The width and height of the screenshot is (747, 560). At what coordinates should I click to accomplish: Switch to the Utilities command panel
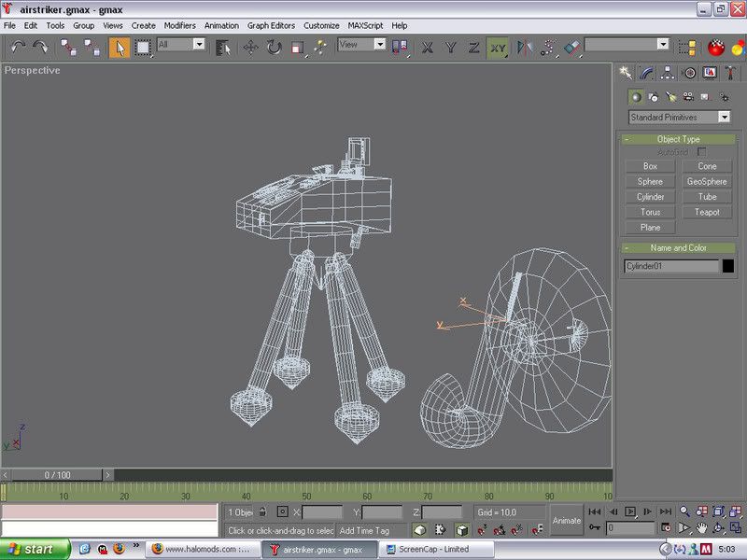tap(730, 73)
